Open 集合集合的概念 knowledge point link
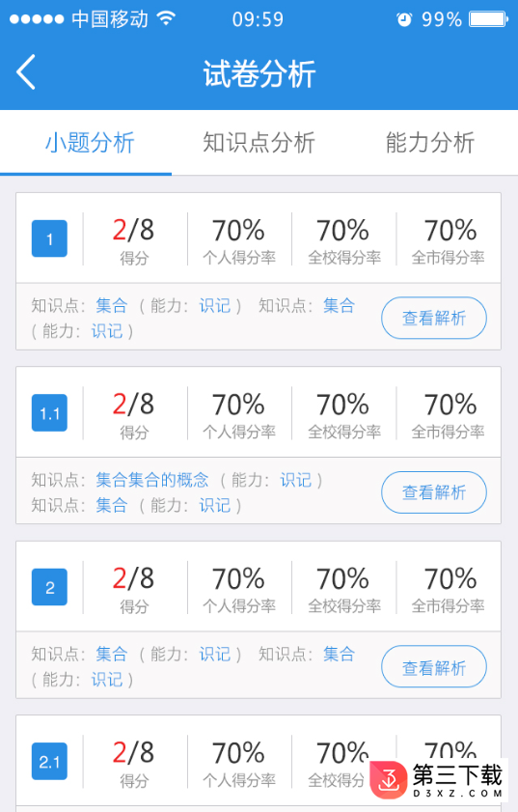The height and width of the screenshot is (812, 518). tap(152, 480)
